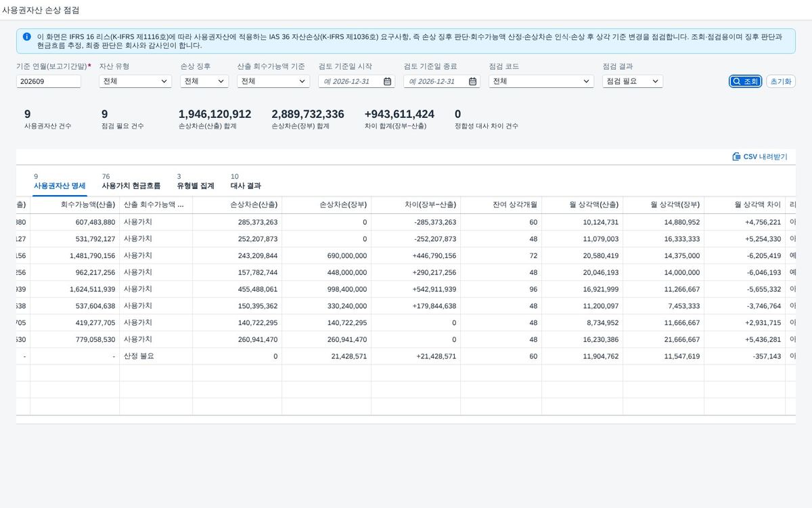Click the 손상차손(산출) column header
Image resolution: width=812 pixels, height=508 pixels.
coord(238,205)
